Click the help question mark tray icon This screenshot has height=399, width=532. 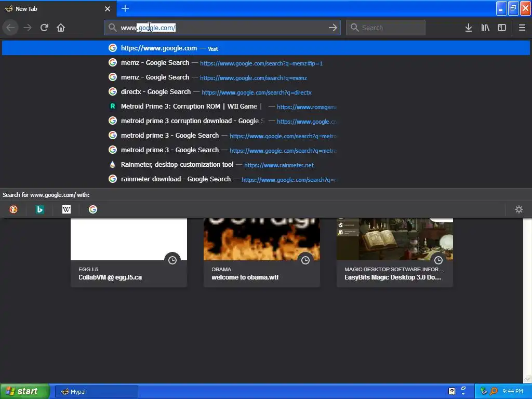451,391
